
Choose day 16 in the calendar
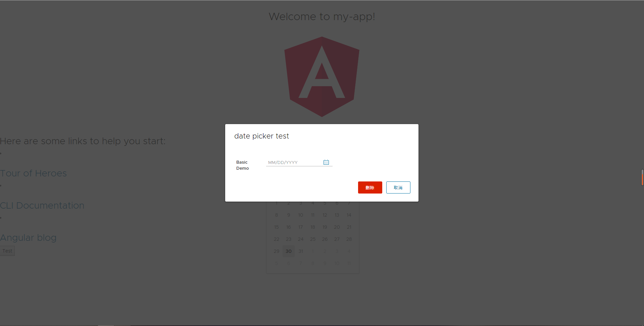coord(289,227)
